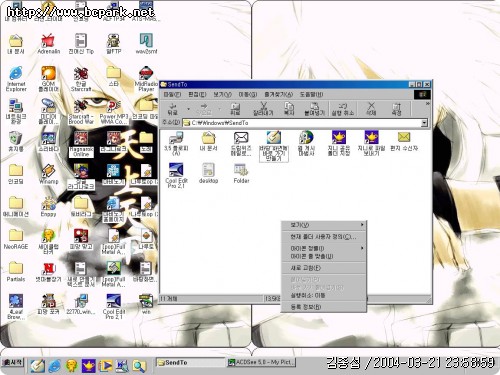Select the desktop file in SendTo window
Image resolution: width=500 pixels, height=375 pixels.
pos(208,173)
